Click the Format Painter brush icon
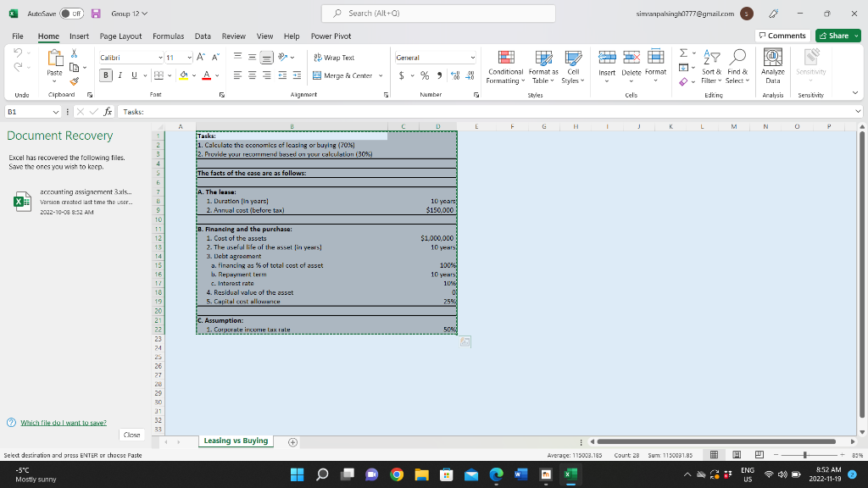The width and height of the screenshot is (868, 488). (x=75, y=82)
